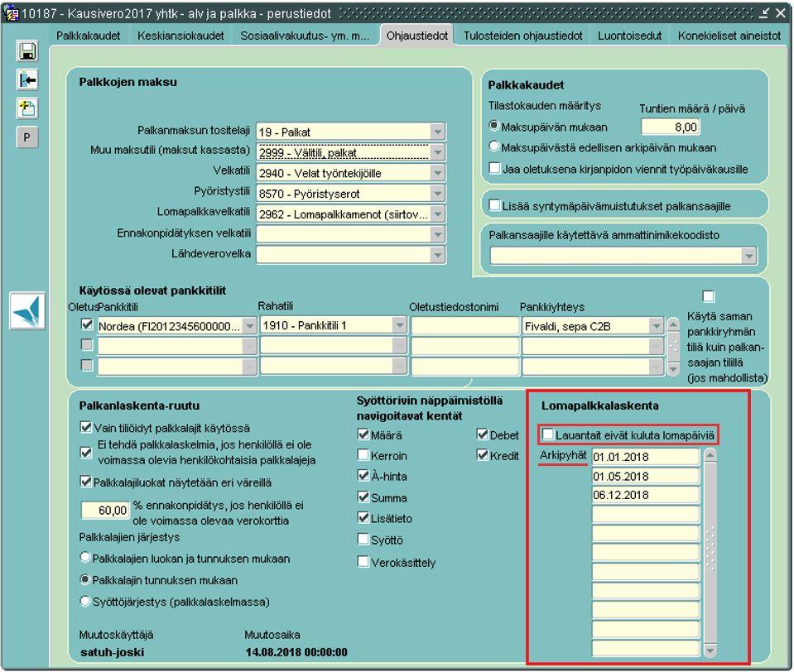Screen dimensions: 794x672
Task: Select Maksupäivän mukaan radio button
Action: click(493, 126)
